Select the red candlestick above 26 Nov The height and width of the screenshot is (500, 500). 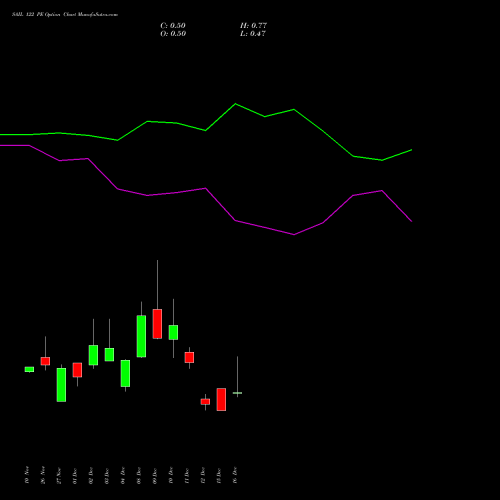pyautogui.click(x=45, y=361)
